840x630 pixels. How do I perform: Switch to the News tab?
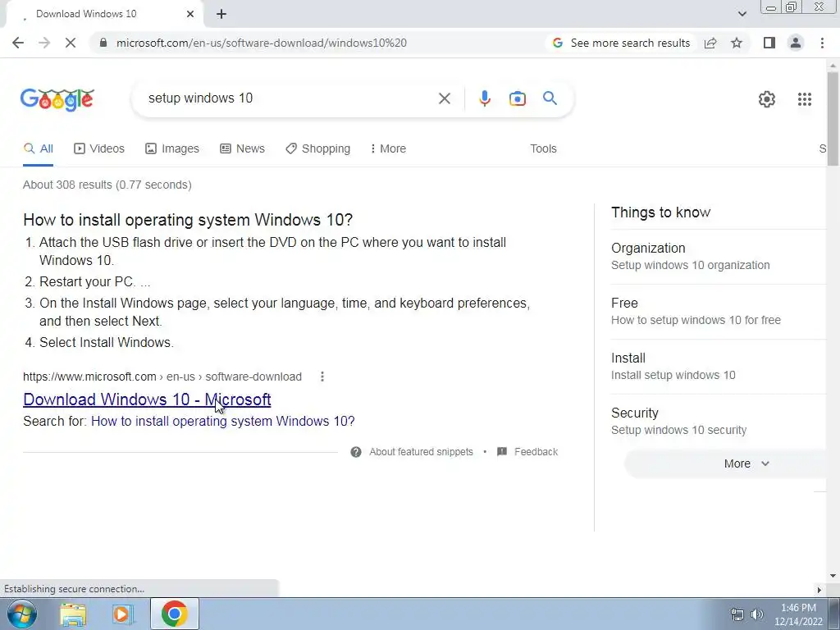coord(242,149)
